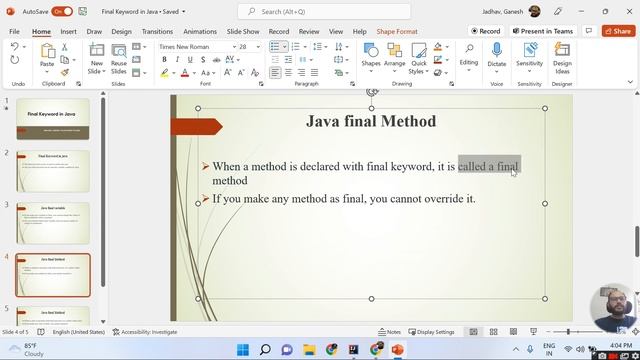This screenshot has width=640, height=360.
Task: Open Display Settings
Action: point(431,332)
